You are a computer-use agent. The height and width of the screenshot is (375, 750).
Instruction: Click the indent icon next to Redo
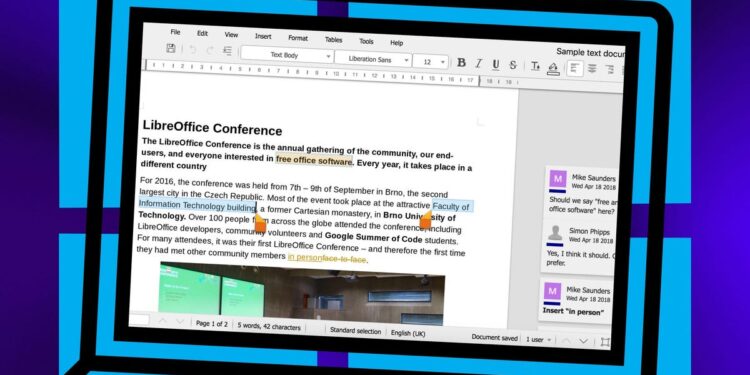[228, 51]
